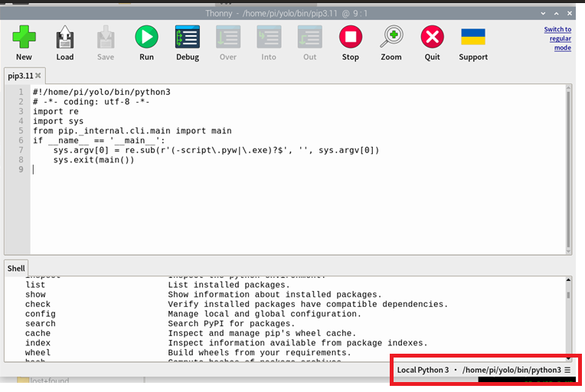
Task: Click the 'config' command in shell output
Action: (x=41, y=314)
